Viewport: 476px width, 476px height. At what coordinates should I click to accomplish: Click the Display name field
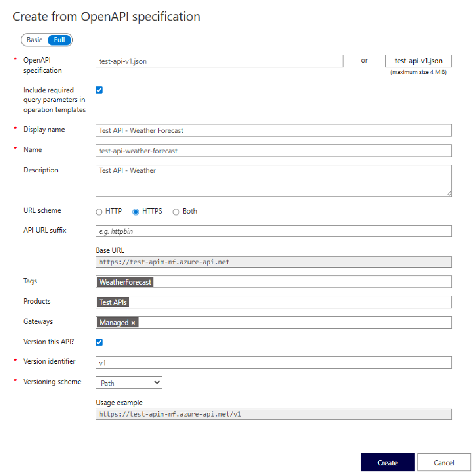[x=273, y=130]
